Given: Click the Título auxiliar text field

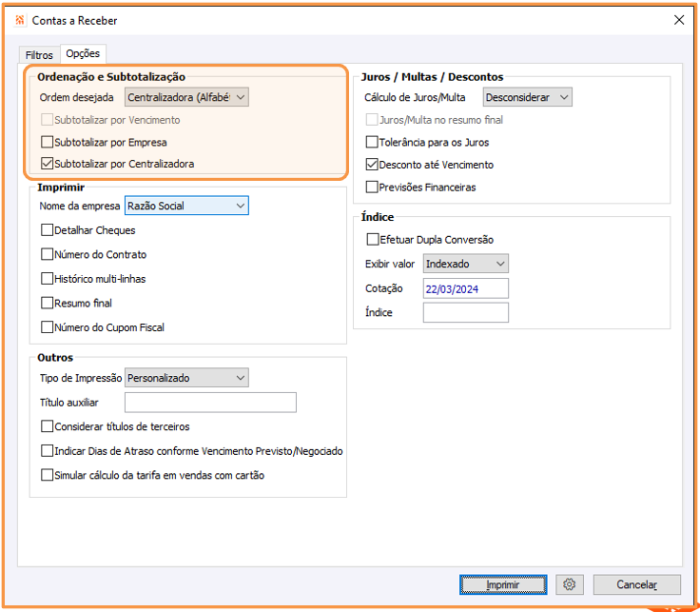Looking at the screenshot, I should (x=211, y=403).
